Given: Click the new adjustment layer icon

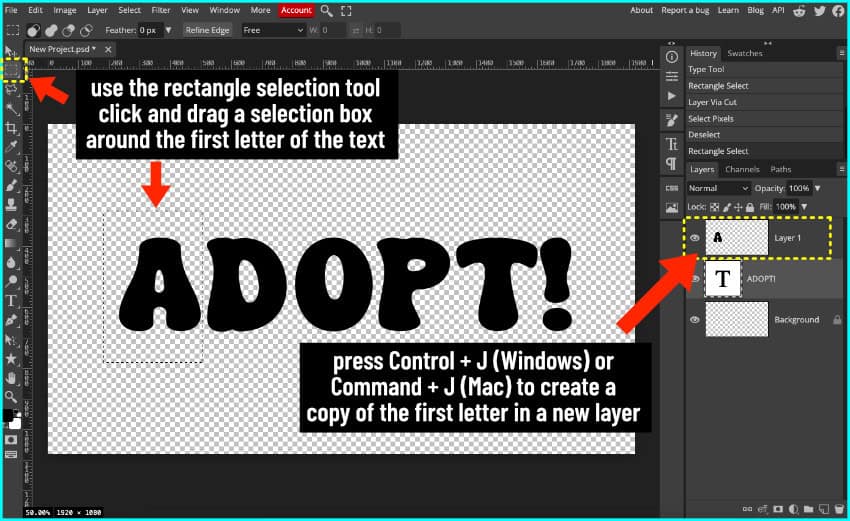Looking at the screenshot, I should click(793, 509).
